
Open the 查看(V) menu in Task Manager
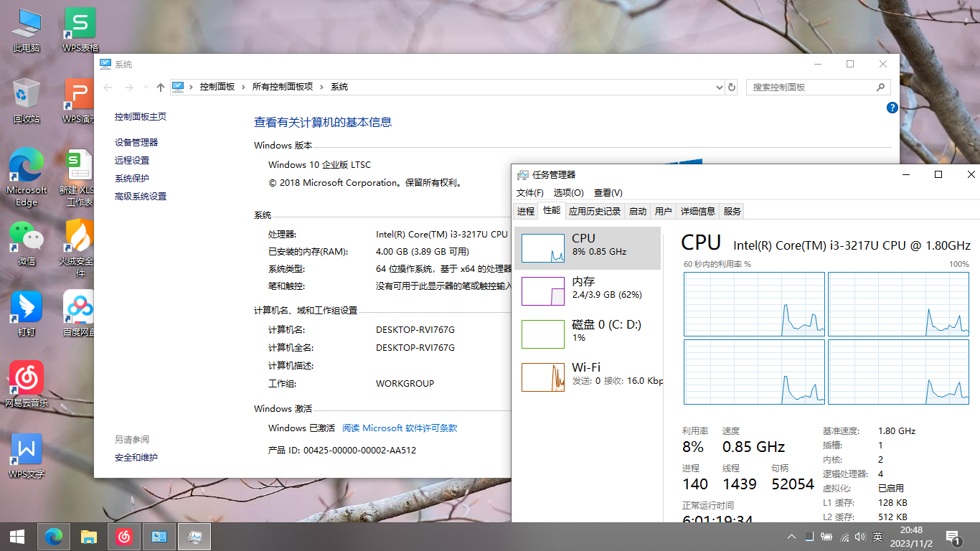608,193
